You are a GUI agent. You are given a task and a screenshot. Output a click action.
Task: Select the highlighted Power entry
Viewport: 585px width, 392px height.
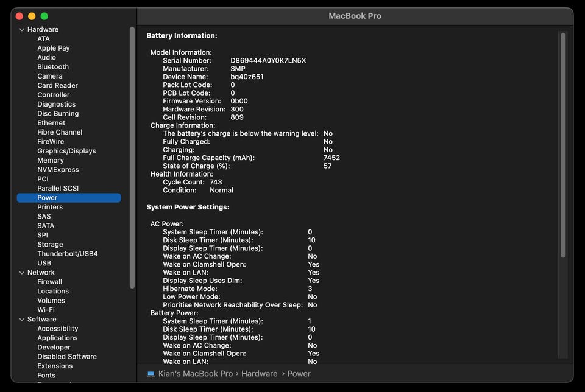coord(69,197)
